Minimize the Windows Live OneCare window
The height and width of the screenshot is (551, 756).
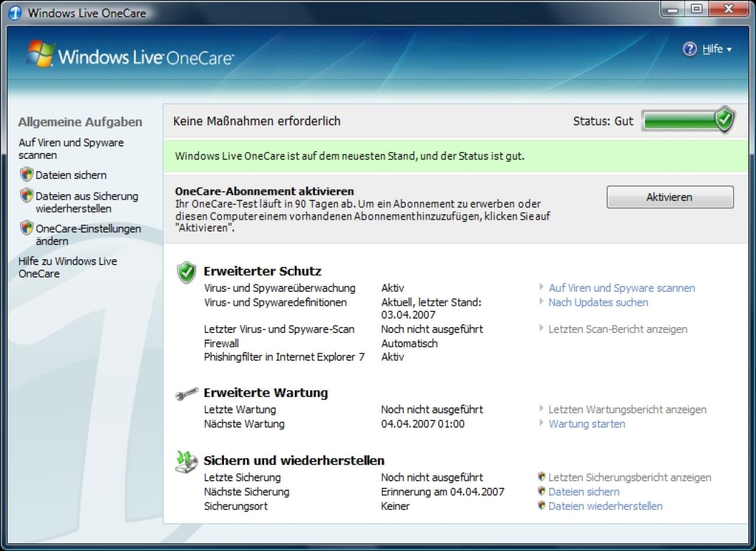pyautogui.click(x=673, y=9)
